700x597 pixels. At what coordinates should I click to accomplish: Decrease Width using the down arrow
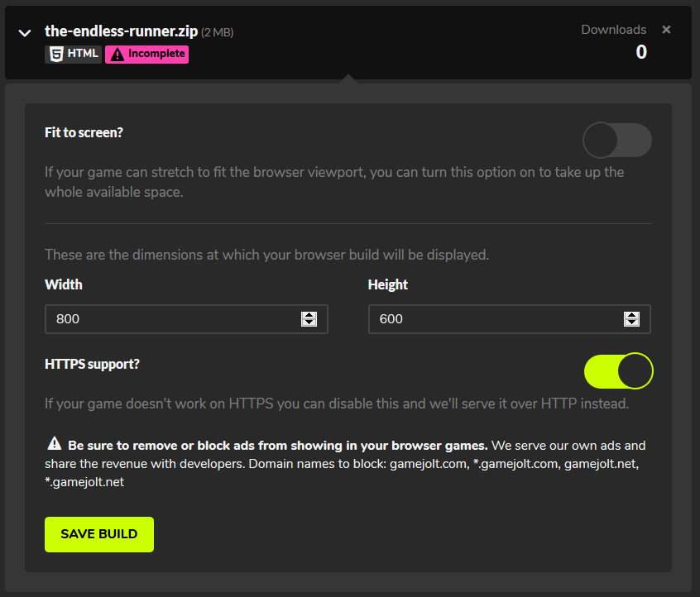point(309,323)
